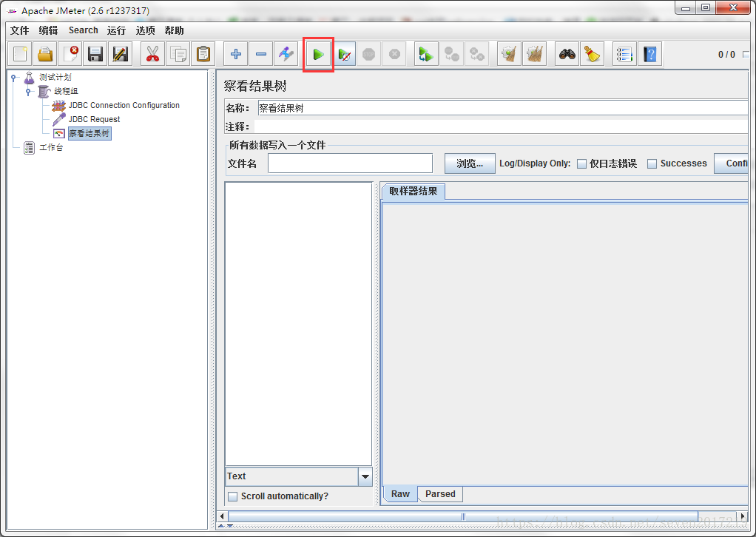Select 察看结果树 tree node
Image resolution: width=756 pixels, height=537 pixels.
click(x=90, y=134)
